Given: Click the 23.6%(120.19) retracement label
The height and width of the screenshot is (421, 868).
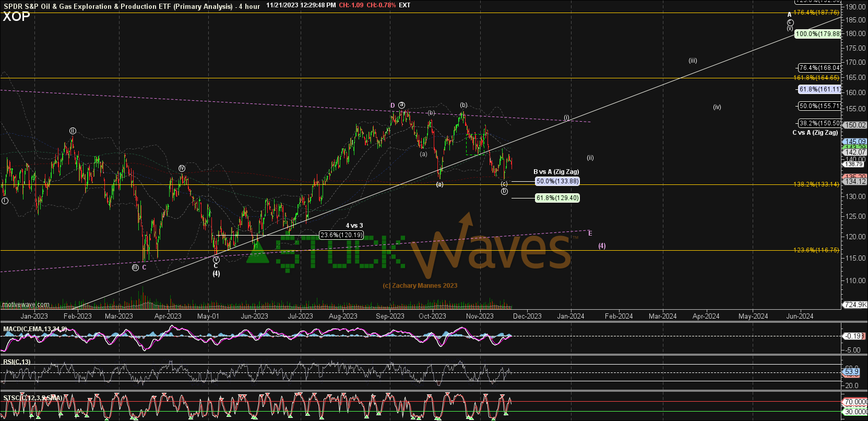Looking at the screenshot, I should [341, 235].
